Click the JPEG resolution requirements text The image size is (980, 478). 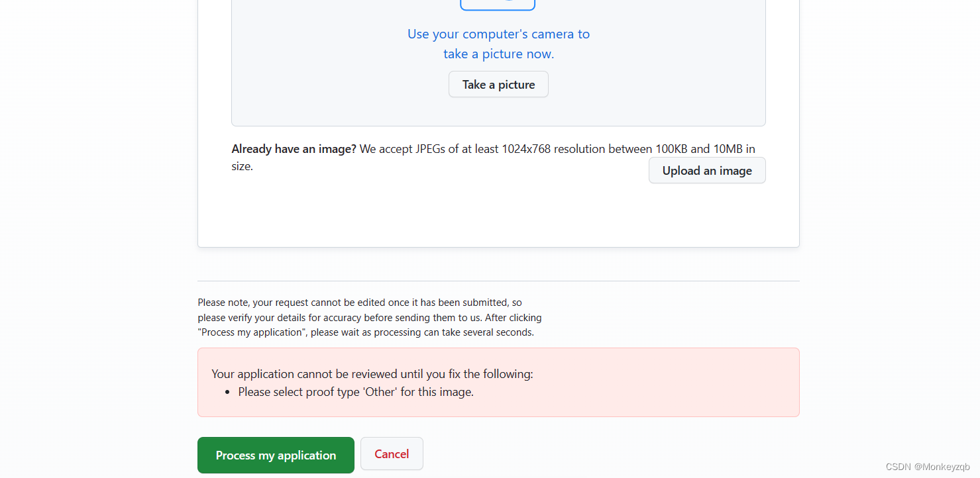tap(557, 148)
